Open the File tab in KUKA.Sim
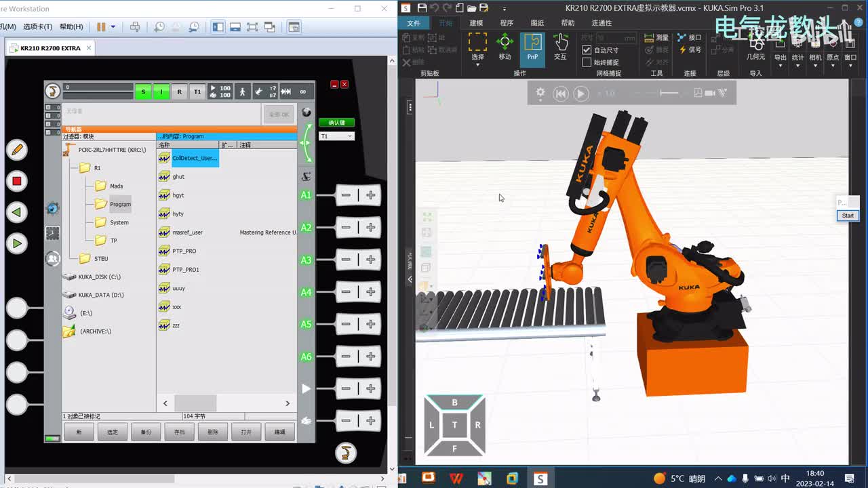This screenshot has height=488, width=868. (x=414, y=23)
